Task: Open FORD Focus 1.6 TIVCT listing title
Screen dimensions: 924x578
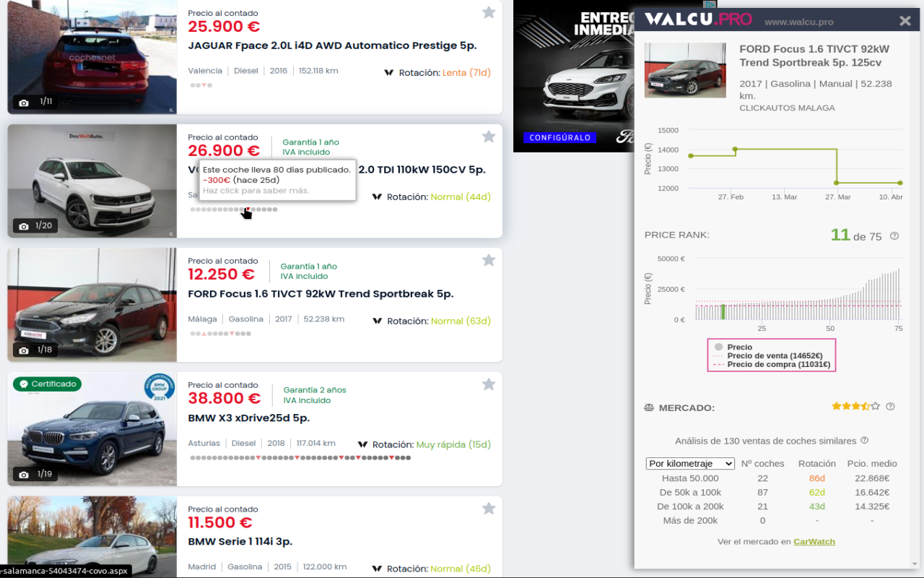Action: tap(321, 294)
